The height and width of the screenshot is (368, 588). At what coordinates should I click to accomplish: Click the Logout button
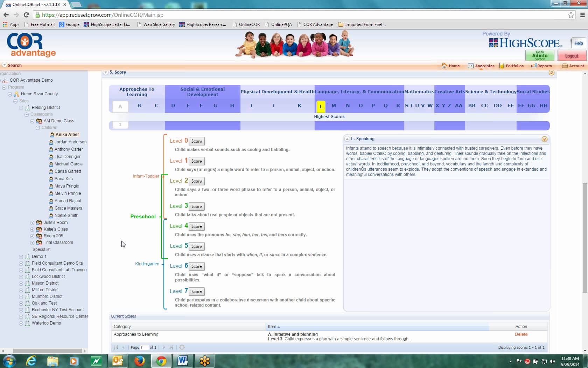click(x=572, y=55)
